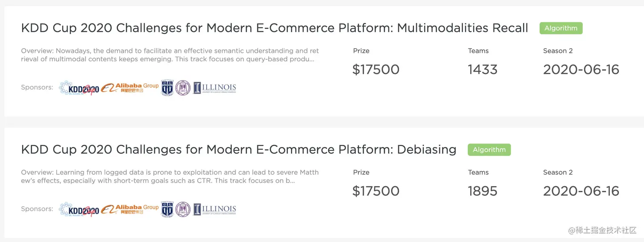The width and height of the screenshot is (644, 242).
Task: Open the Multimodalities Recall competition title
Action: 274,28
